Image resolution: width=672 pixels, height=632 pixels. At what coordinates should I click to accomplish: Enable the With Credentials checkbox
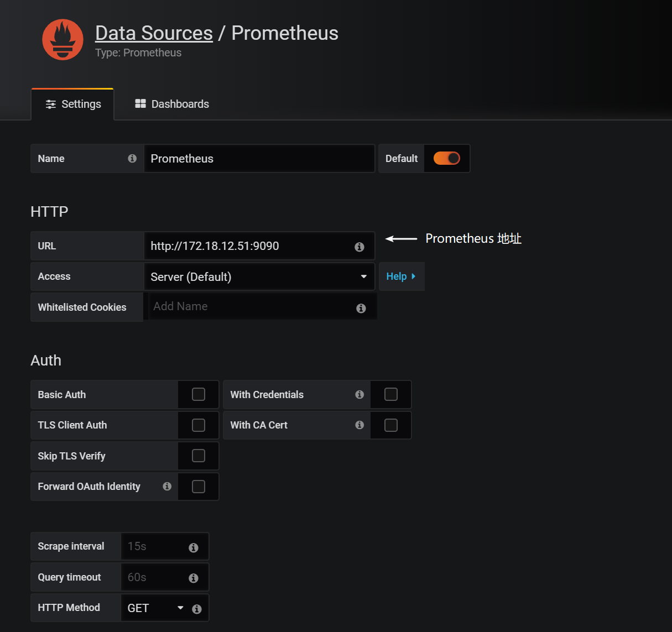[391, 394]
